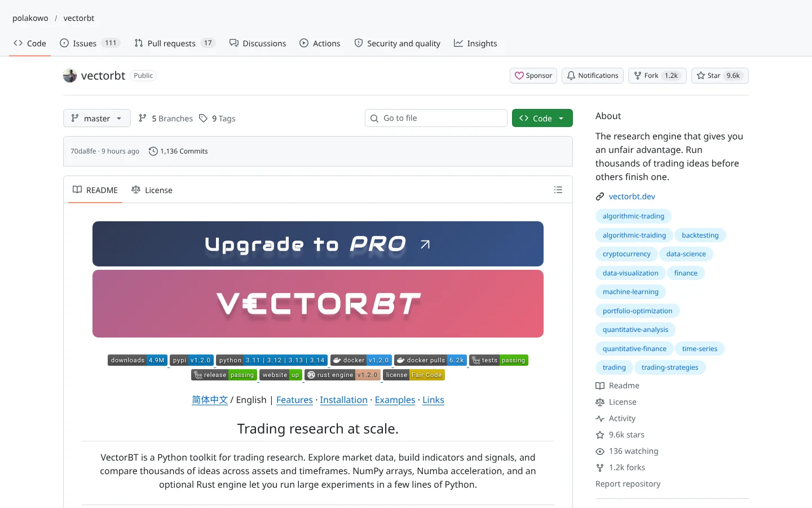The image size is (812, 508).
Task: Click the rust engine v1.2.0 badge
Action: 342,375
